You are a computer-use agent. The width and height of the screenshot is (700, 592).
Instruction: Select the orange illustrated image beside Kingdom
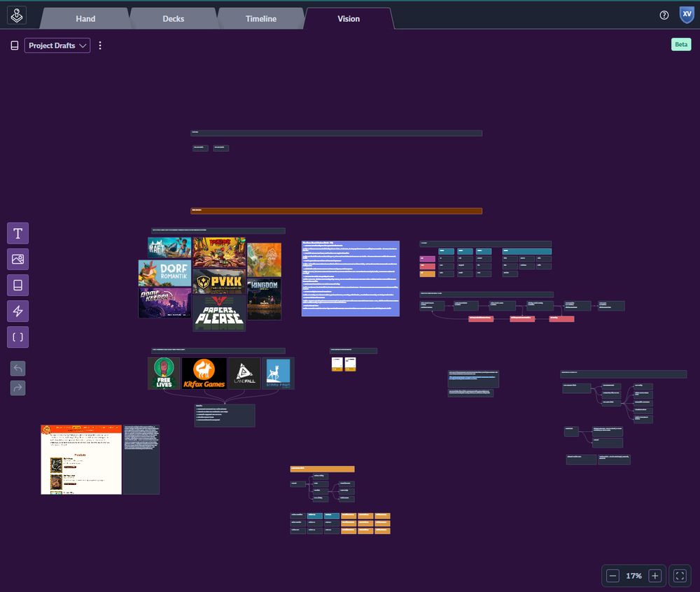point(265,260)
